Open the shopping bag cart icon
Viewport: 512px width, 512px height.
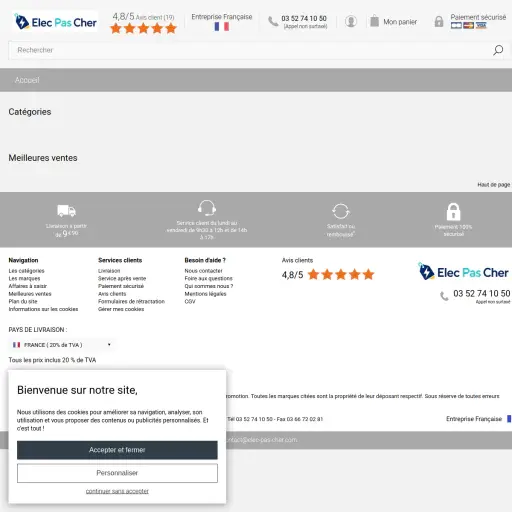point(374,21)
